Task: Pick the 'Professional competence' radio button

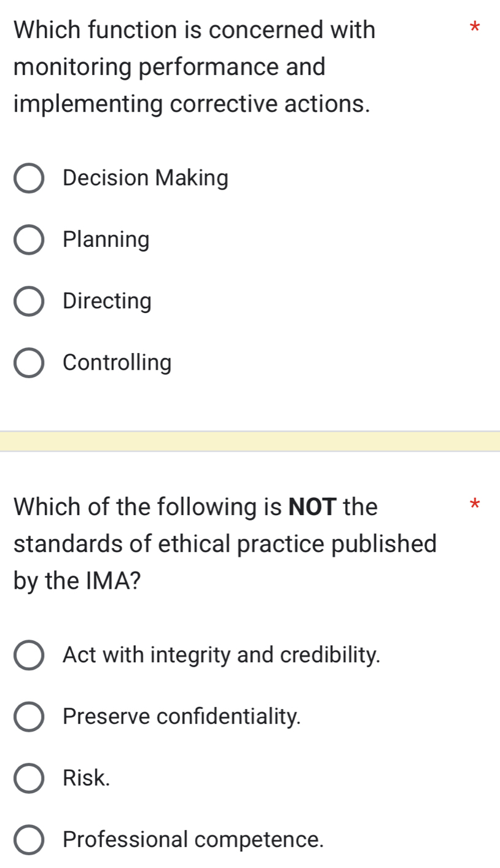Action: 28,840
